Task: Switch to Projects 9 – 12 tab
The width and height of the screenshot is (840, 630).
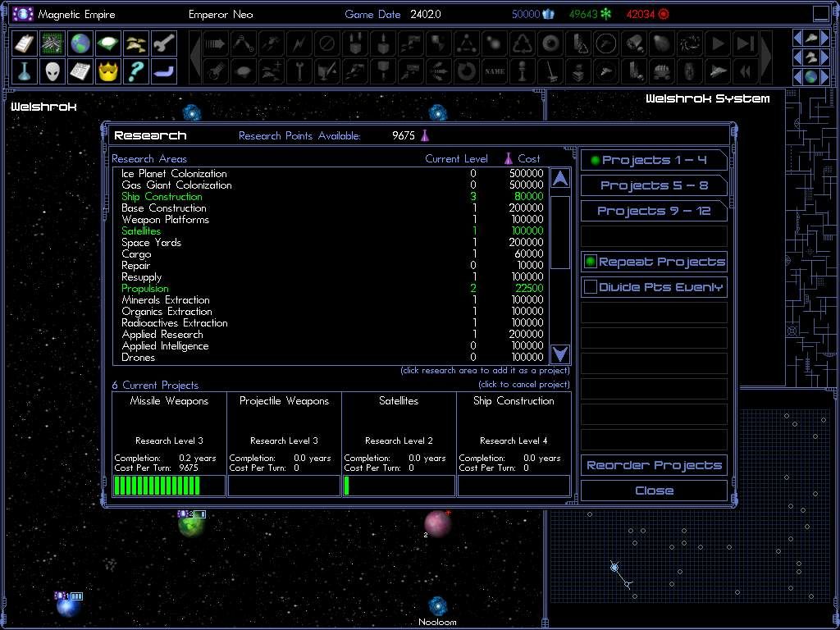Action: pos(654,211)
